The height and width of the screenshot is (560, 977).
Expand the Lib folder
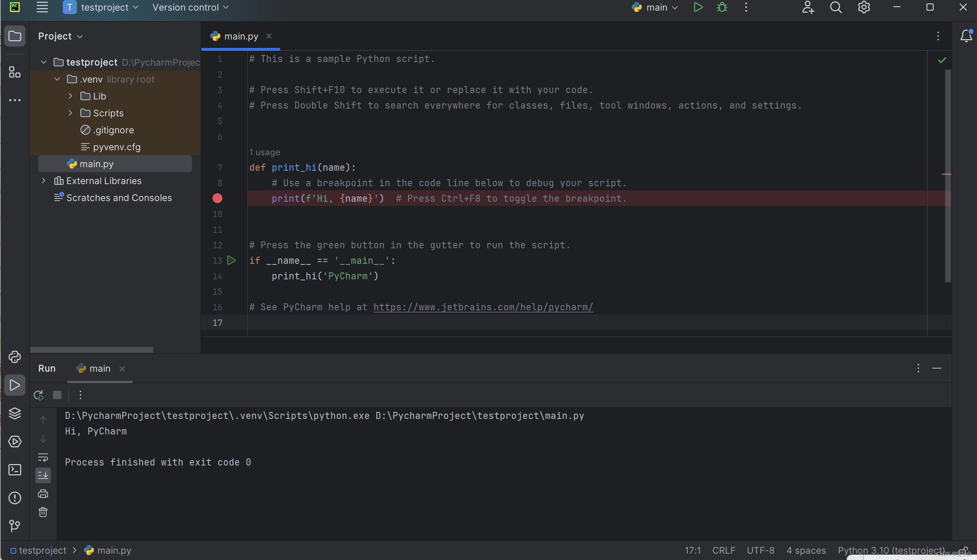pos(71,96)
